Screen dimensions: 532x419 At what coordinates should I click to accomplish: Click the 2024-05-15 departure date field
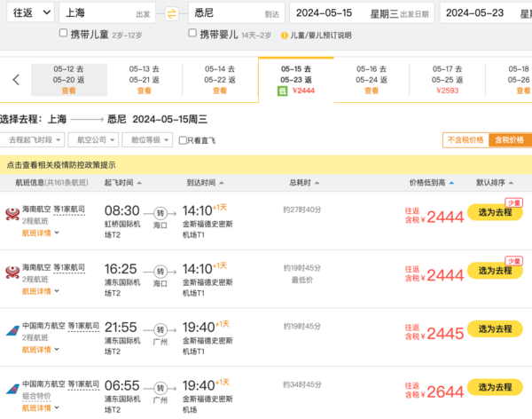pos(362,13)
